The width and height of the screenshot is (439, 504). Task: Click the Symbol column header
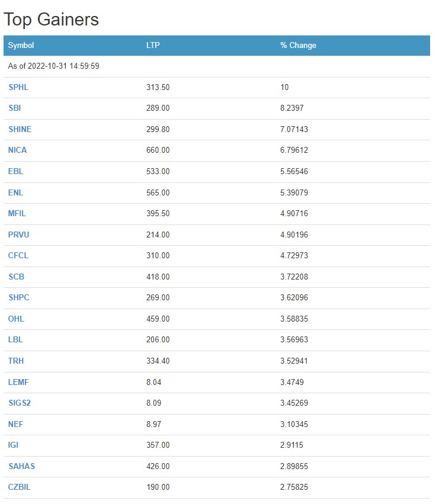click(x=21, y=46)
